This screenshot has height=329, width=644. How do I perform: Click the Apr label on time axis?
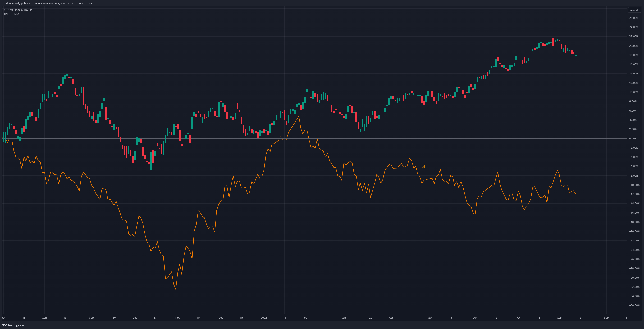point(391,318)
